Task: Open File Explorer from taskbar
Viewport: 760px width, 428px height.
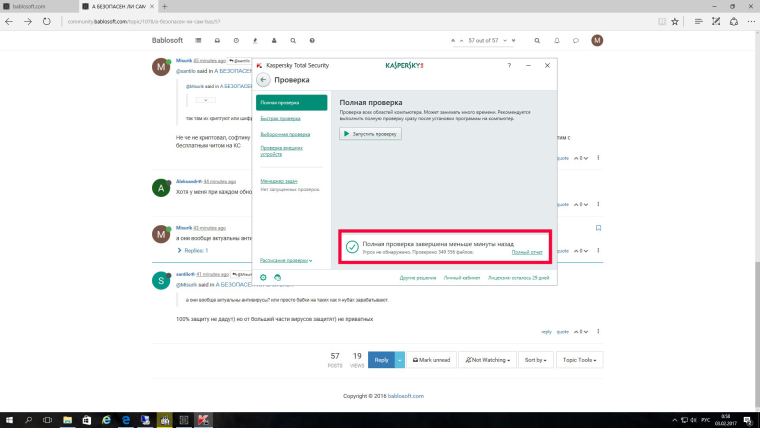Action: [67, 420]
